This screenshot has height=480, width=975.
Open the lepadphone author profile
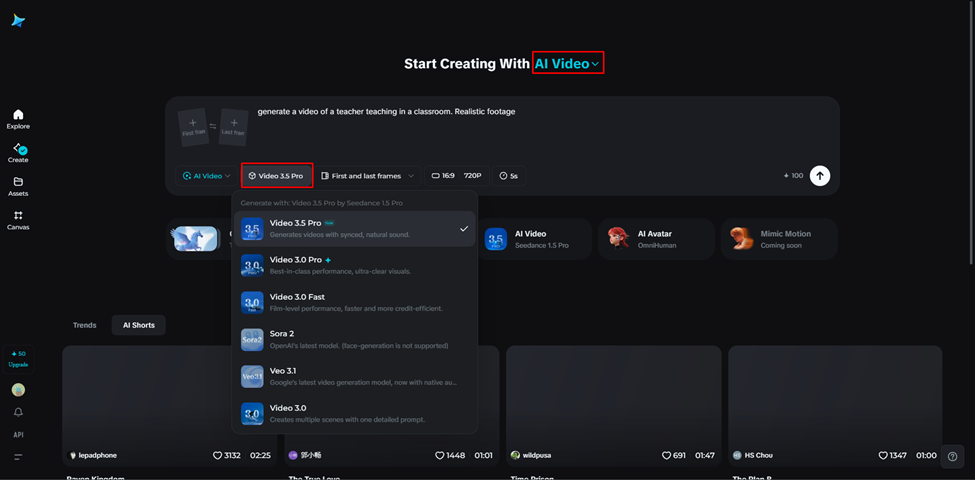pos(92,456)
